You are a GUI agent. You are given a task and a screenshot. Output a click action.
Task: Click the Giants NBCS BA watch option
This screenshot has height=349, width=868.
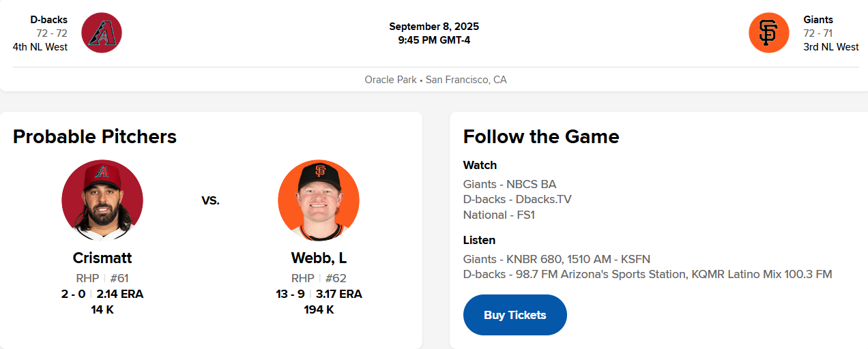tap(509, 184)
